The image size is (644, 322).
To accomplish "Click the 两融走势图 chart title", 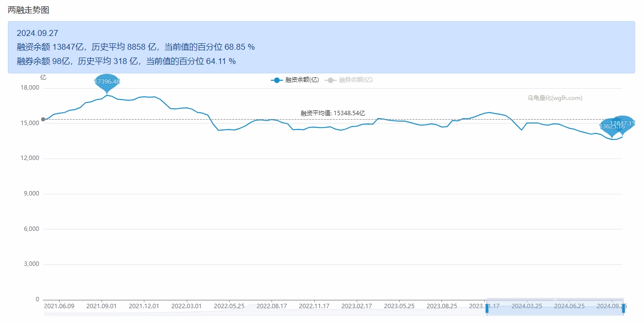I will pos(29,10).
